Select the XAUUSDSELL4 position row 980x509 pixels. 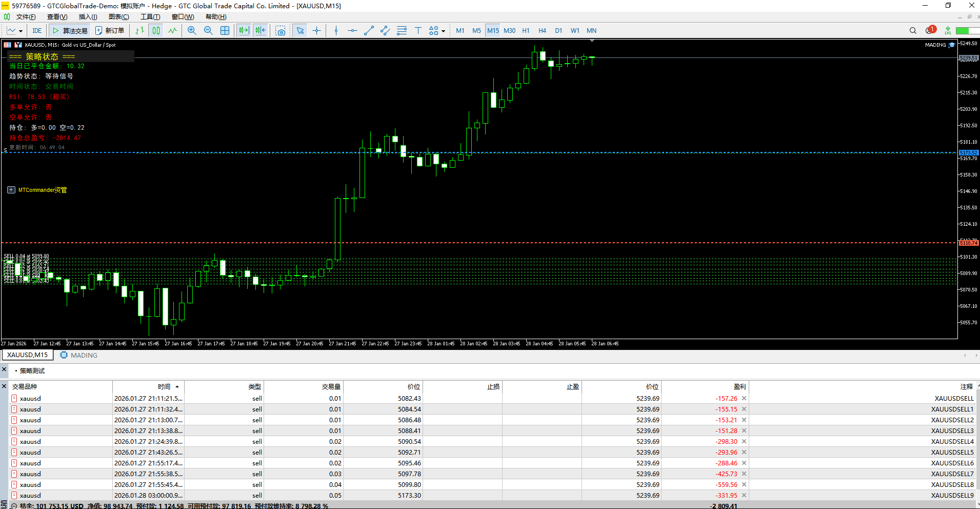(493, 441)
